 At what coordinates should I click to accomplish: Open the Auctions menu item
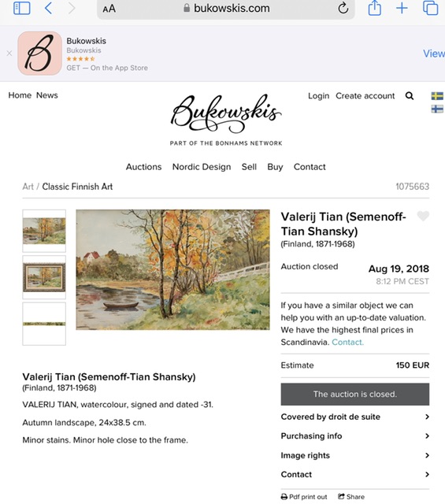[x=143, y=167]
